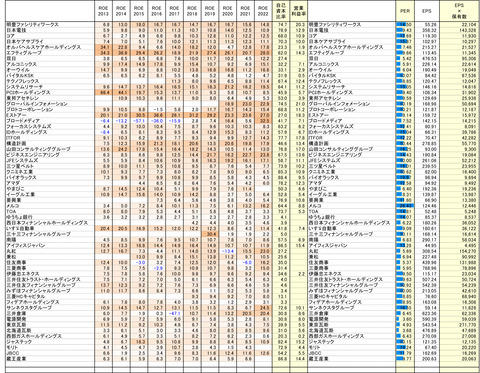Select 明豊ファシリティワークス beside the ROE 2013 column
This screenshot has height=373, width=480.
click(32, 24)
